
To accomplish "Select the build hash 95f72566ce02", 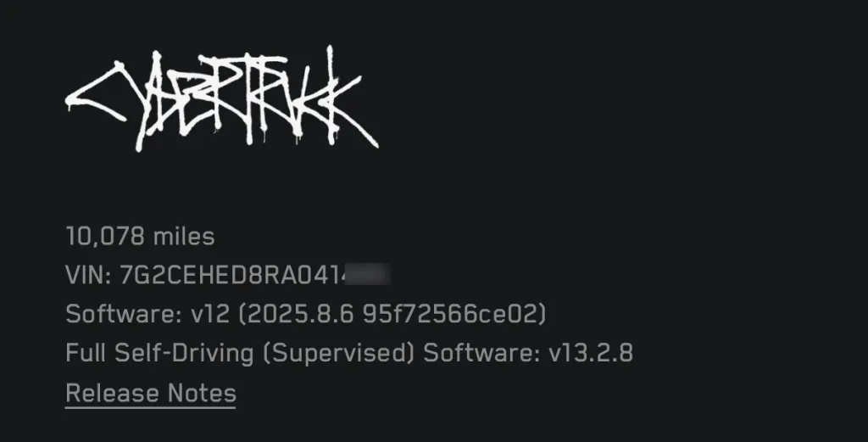I will [449, 314].
